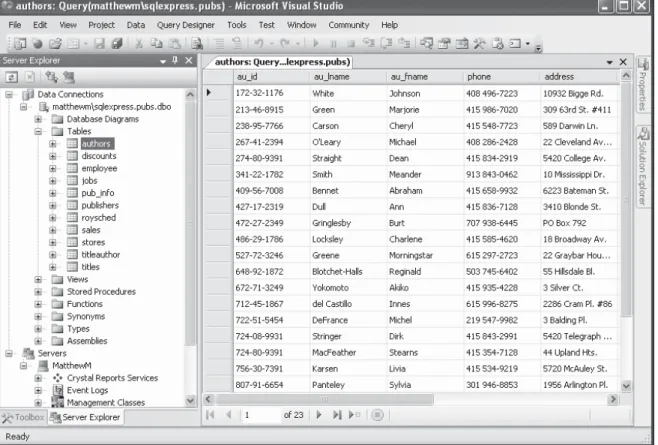Click the current record number field
The width and height of the screenshot is (658, 445).
coord(260,415)
